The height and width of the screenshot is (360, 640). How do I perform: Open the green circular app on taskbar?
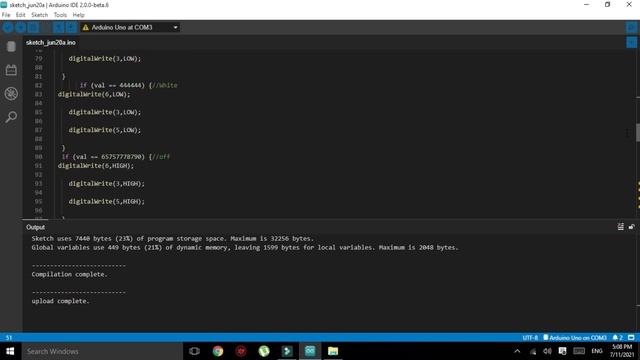(264, 351)
